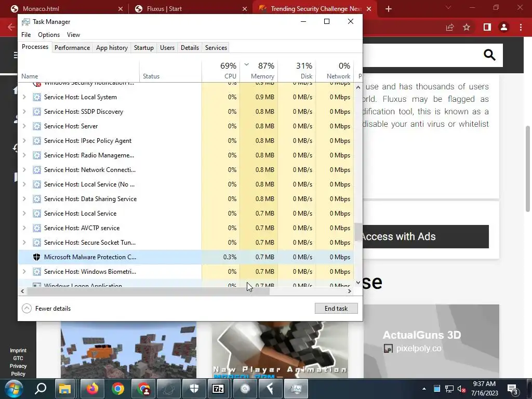This screenshot has height=399, width=532.
Task: Sort by the Disk column header
Action: (297, 71)
